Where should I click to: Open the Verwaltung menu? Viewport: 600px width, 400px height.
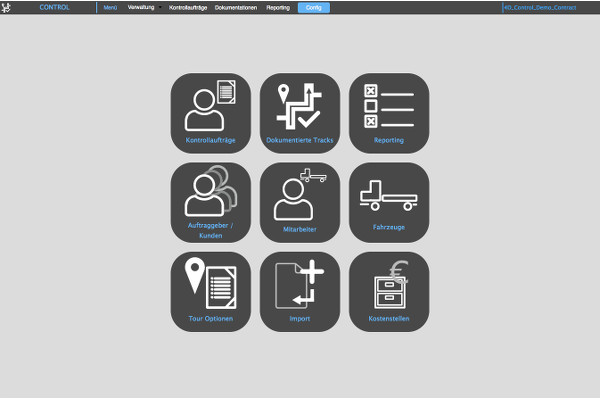click(141, 7)
